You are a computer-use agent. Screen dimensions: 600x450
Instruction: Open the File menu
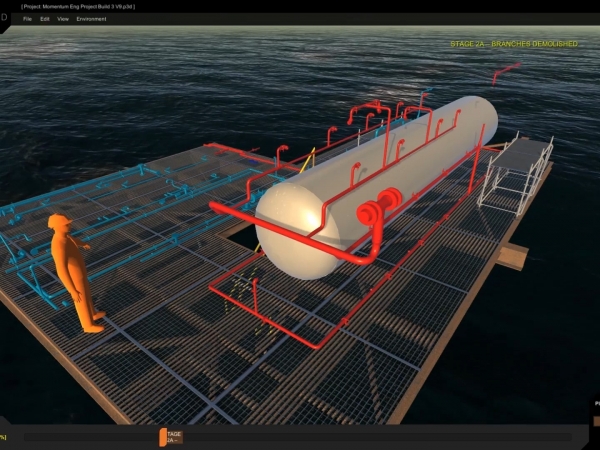[27, 19]
